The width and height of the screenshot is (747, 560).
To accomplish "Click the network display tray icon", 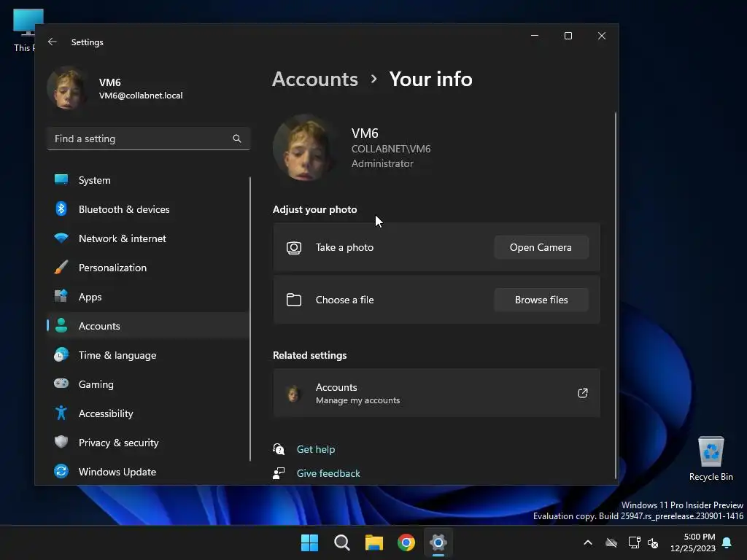I will [x=634, y=542].
